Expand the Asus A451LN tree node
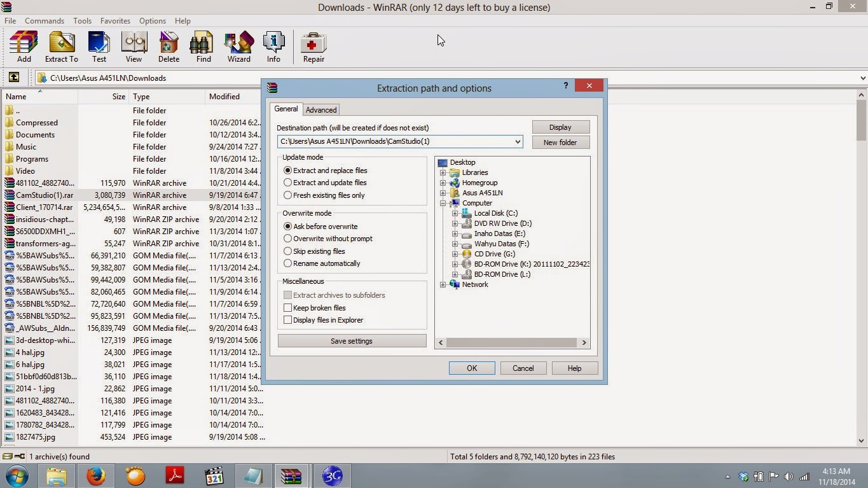Viewport: 868px width, 488px height. [443, 193]
